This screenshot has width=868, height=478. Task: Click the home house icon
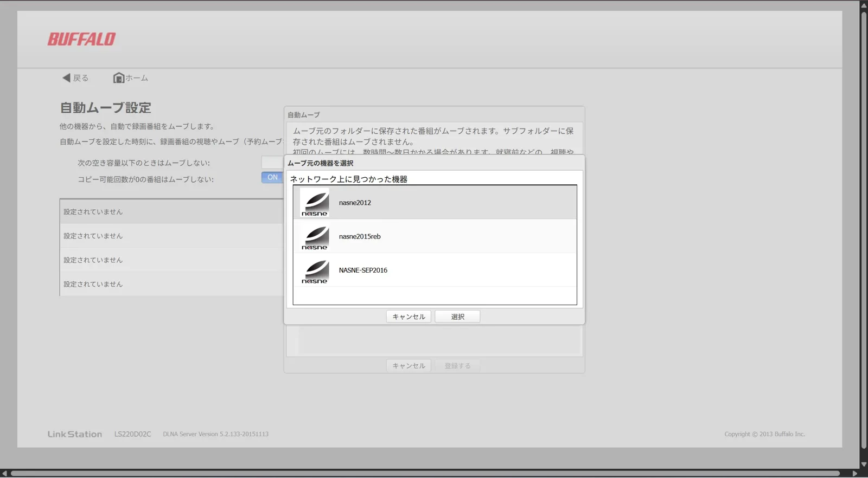(x=118, y=77)
